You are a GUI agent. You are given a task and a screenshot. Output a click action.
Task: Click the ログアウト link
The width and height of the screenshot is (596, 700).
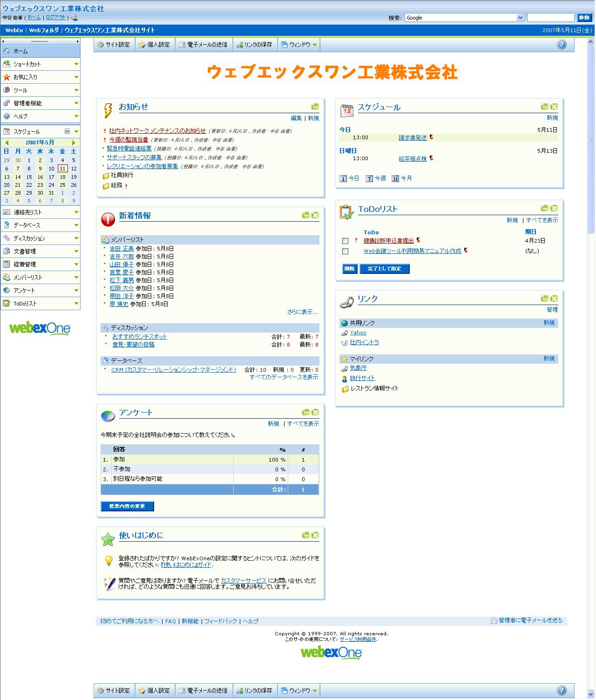coord(56,17)
